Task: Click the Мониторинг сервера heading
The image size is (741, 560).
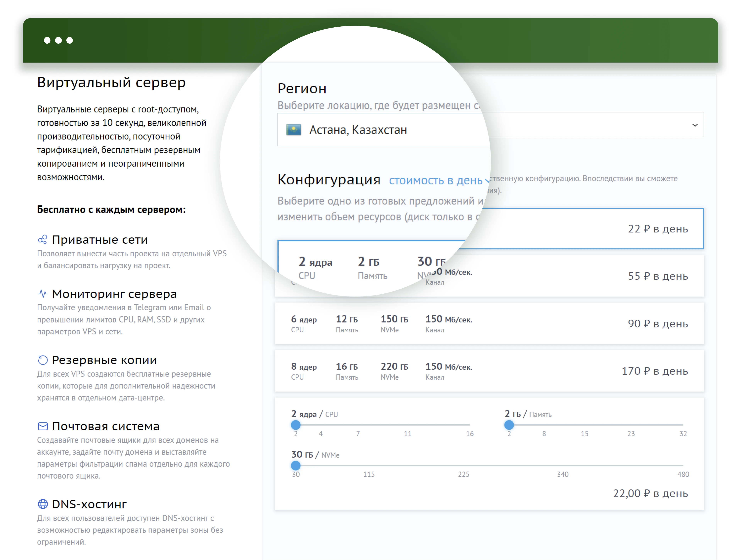Action: pos(114,294)
